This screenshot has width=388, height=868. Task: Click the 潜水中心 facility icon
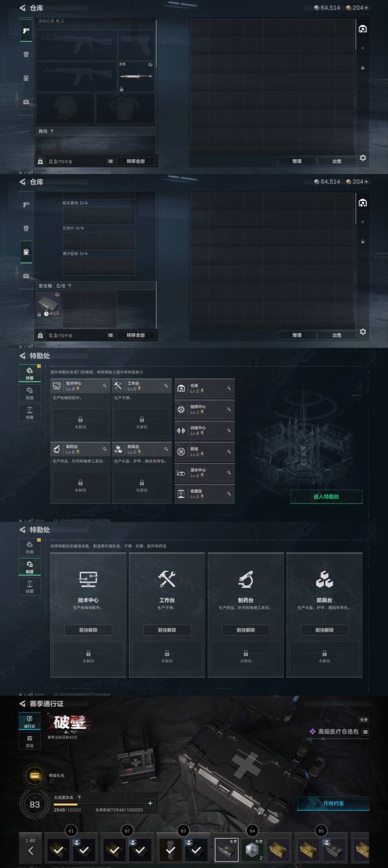[x=181, y=473]
